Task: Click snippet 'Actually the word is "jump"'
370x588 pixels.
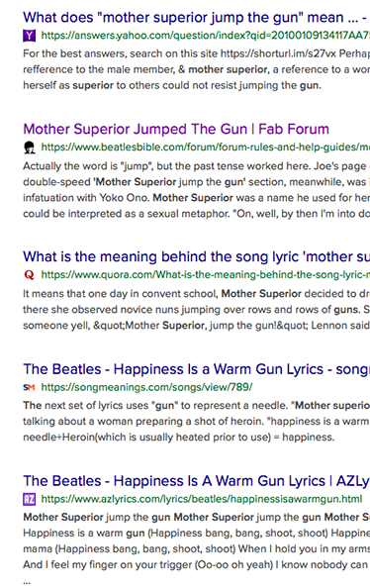Action: point(88,166)
